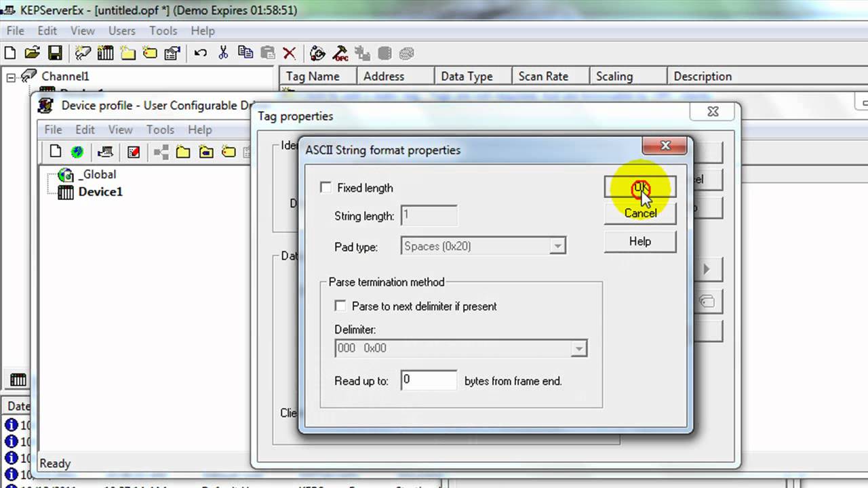Close the Tag properties window
Screen dimensions: 868x488
coord(713,112)
